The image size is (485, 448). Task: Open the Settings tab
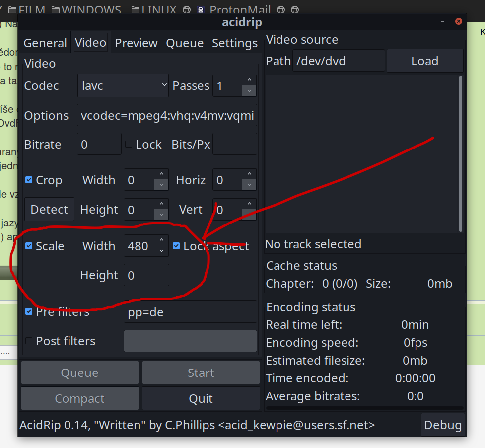[x=235, y=43]
